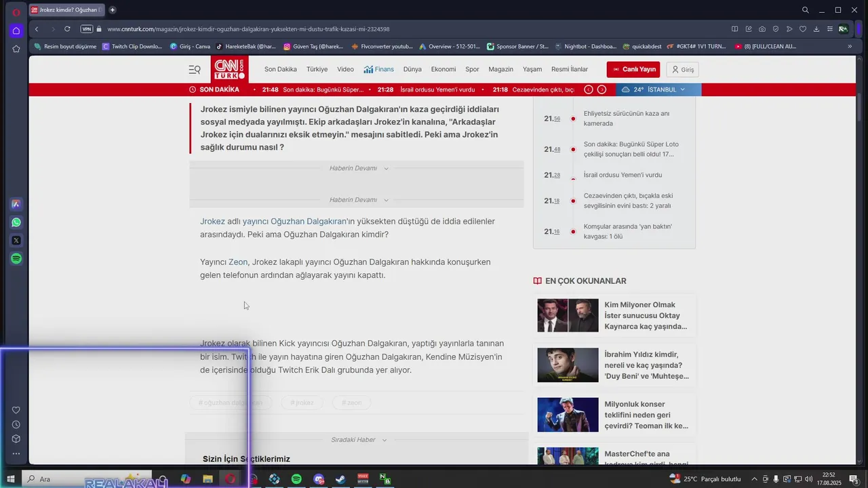
Task: Open a new browser tab
Action: [113, 9]
